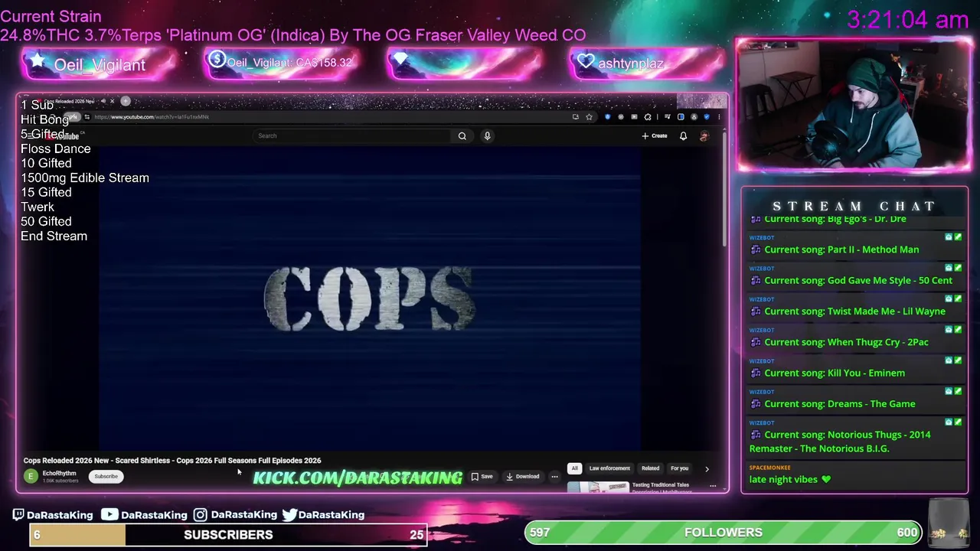Open the gear-shaped browser extension
Viewport: 980px width, 551px height.
[621, 117]
